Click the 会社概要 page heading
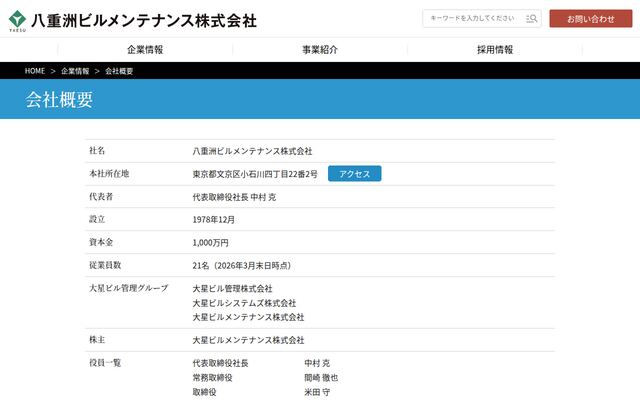 click(59, 100)
